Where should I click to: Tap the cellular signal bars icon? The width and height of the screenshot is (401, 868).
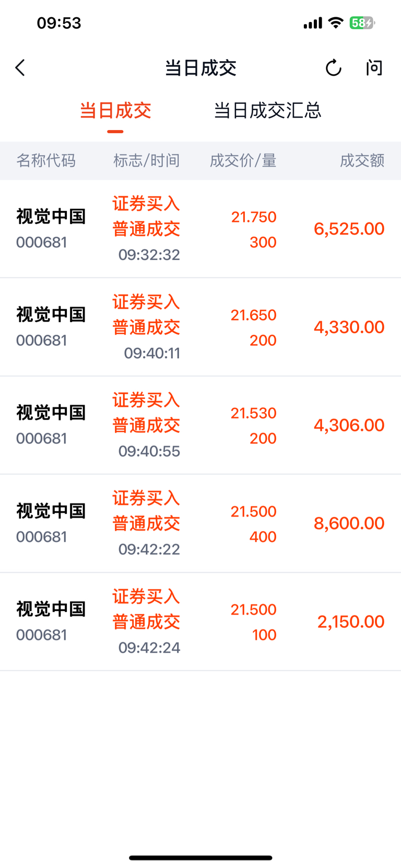313,24
